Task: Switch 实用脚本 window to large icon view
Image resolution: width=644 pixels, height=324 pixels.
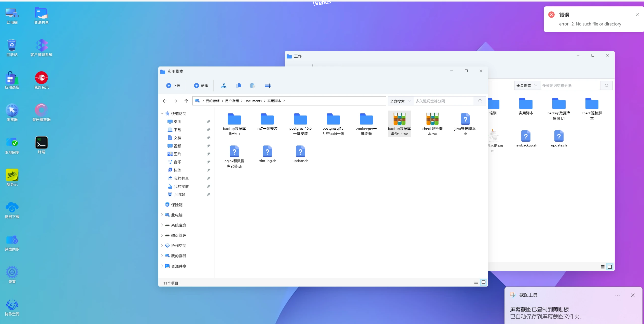Action: pos(483,282)
